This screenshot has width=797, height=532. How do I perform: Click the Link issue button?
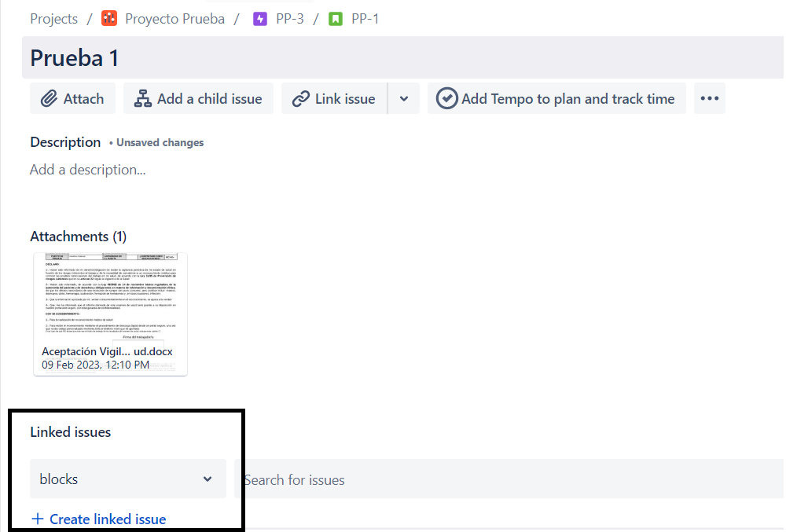pos(334,99)
